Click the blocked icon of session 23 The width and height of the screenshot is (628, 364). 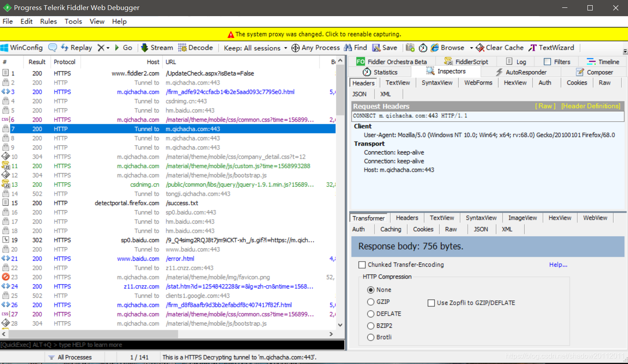click(6, 277)
